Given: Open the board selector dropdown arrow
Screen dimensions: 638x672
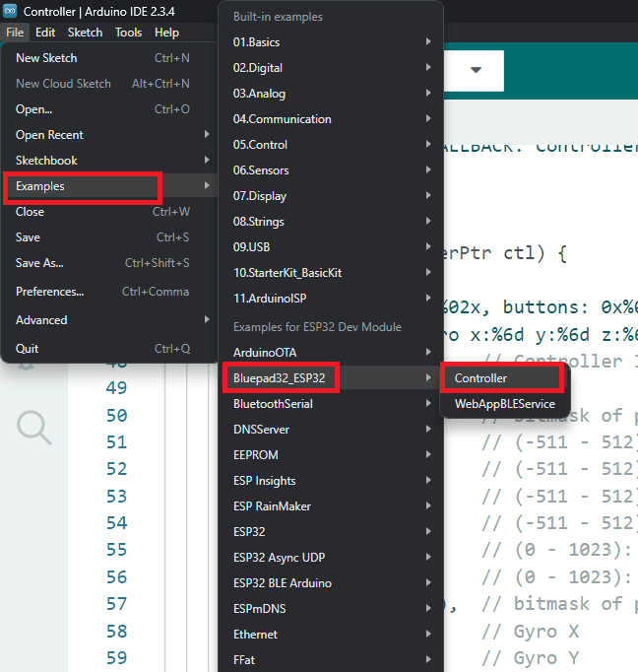Looking at the screenshot, I should 477,71.
